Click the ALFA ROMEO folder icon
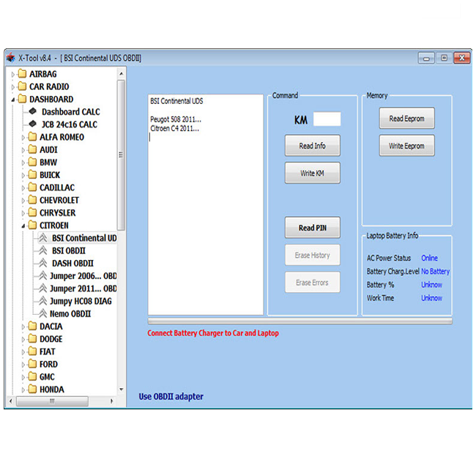The image size is (476, 476). [x=32, y=137]
